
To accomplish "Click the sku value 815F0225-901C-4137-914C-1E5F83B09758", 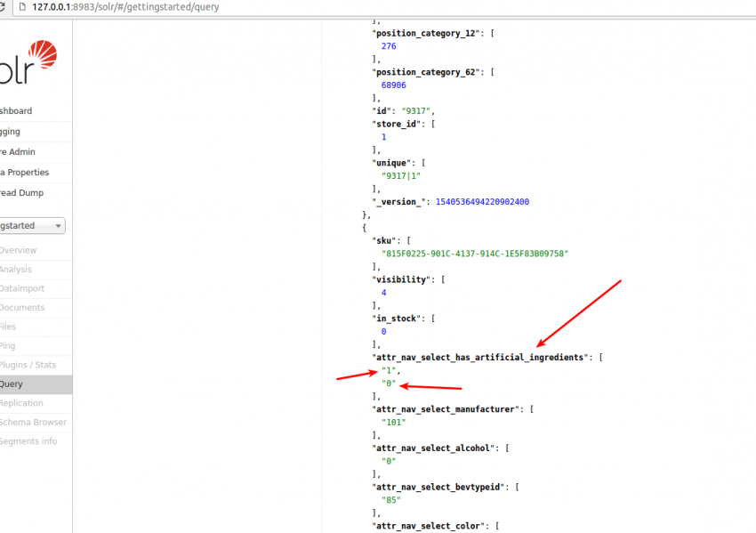I will pyautogui.click(x=475, y=254).
